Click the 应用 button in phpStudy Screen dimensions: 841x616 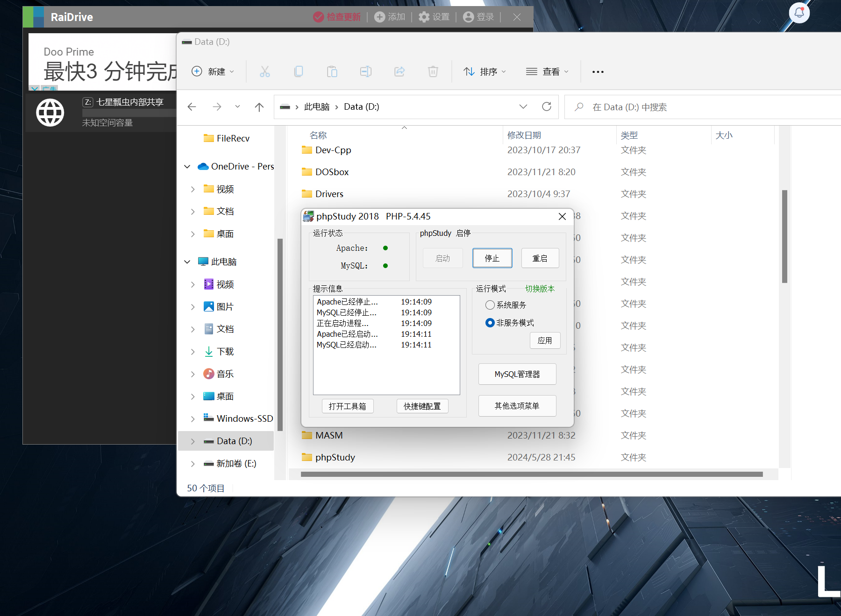545,340
